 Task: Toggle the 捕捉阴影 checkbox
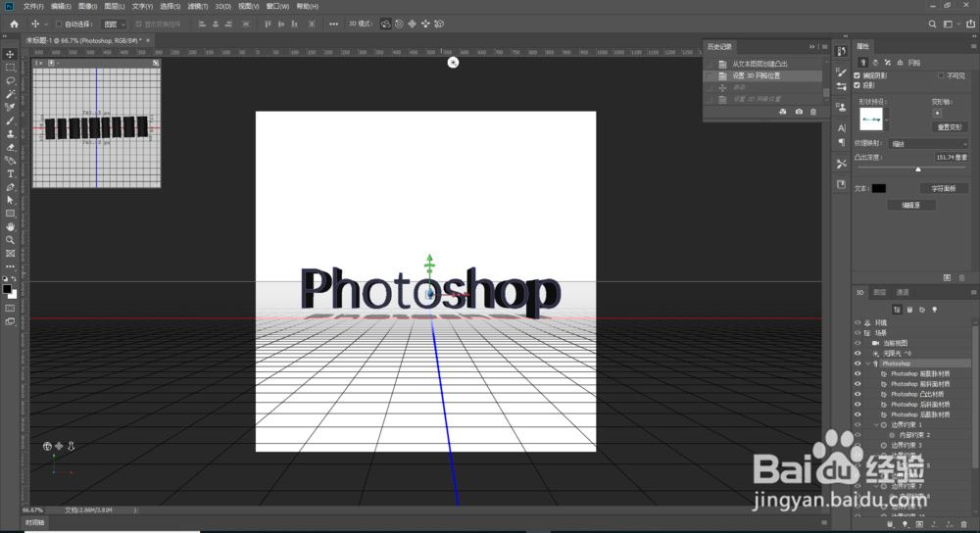(857, 75)
